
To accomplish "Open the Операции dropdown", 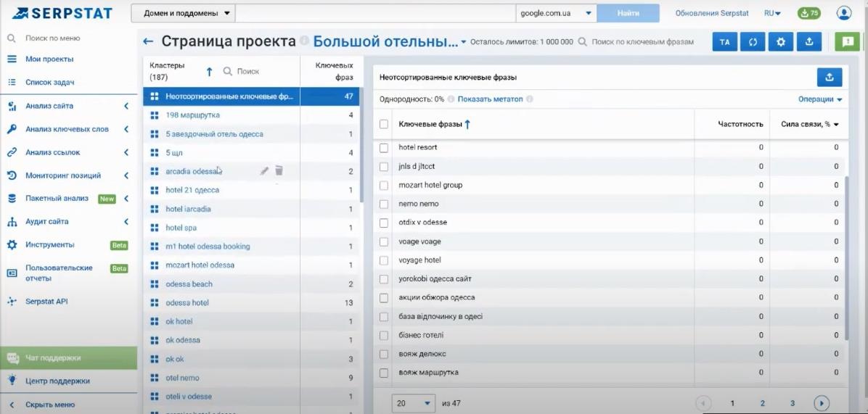I will tap(820, 99).
